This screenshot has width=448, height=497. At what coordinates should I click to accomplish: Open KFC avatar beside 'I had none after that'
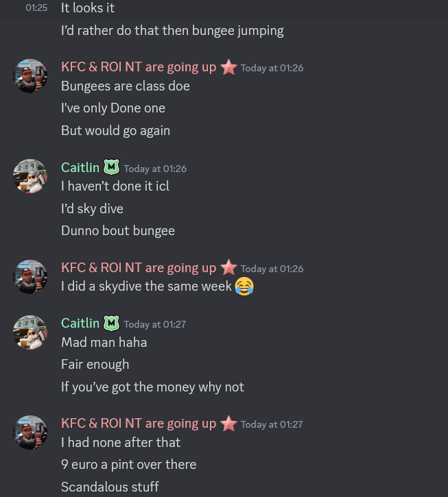(30, 433)
